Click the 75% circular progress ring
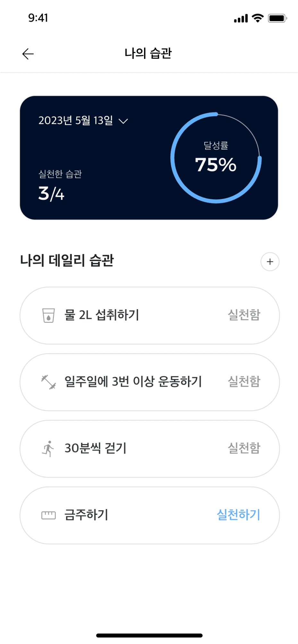The width and height of the screenshot is (298, 644). 216,158
